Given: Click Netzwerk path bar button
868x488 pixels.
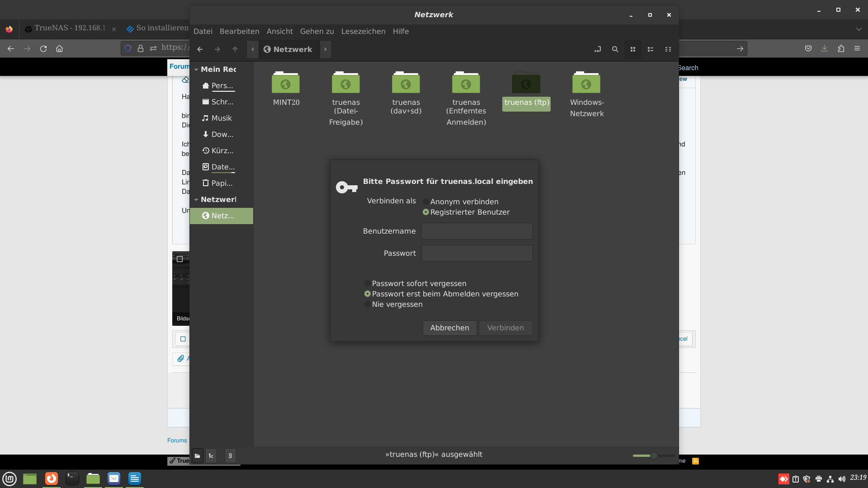Looking at the screenshot, I should (288, 49).
